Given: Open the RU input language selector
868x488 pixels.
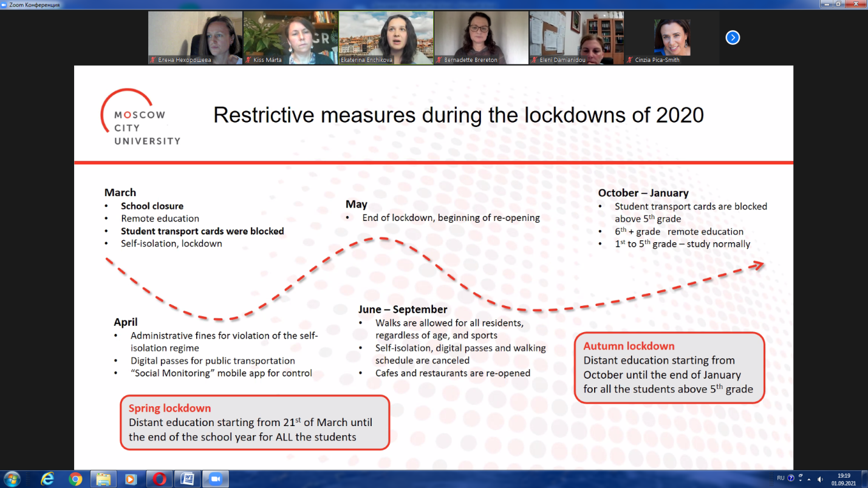Looking at the screenshot, I should (x=781, y=478).
